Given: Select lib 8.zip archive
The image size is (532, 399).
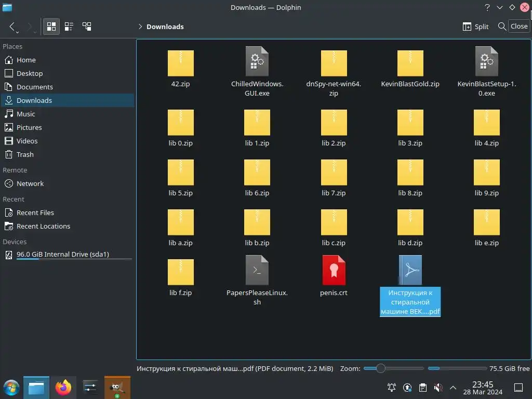Looking at the screenshot, I should coord(410,172).
